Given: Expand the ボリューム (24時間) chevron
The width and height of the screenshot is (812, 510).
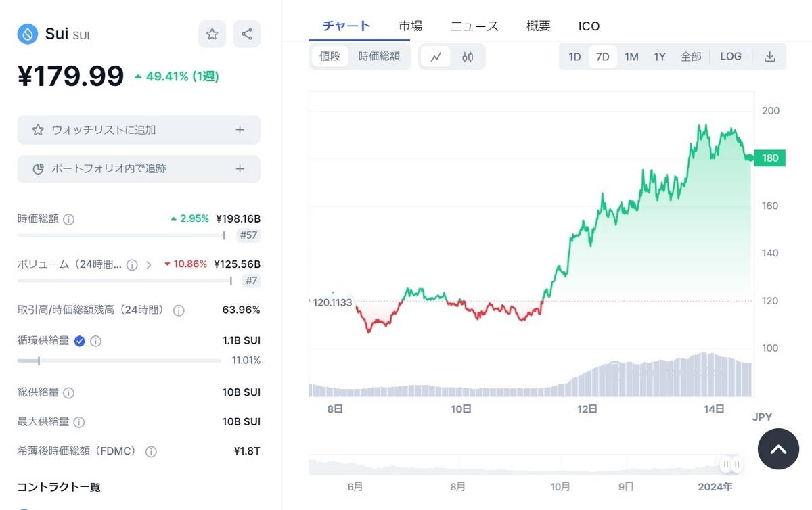Looking at the screenshot, I should [148, 264].
